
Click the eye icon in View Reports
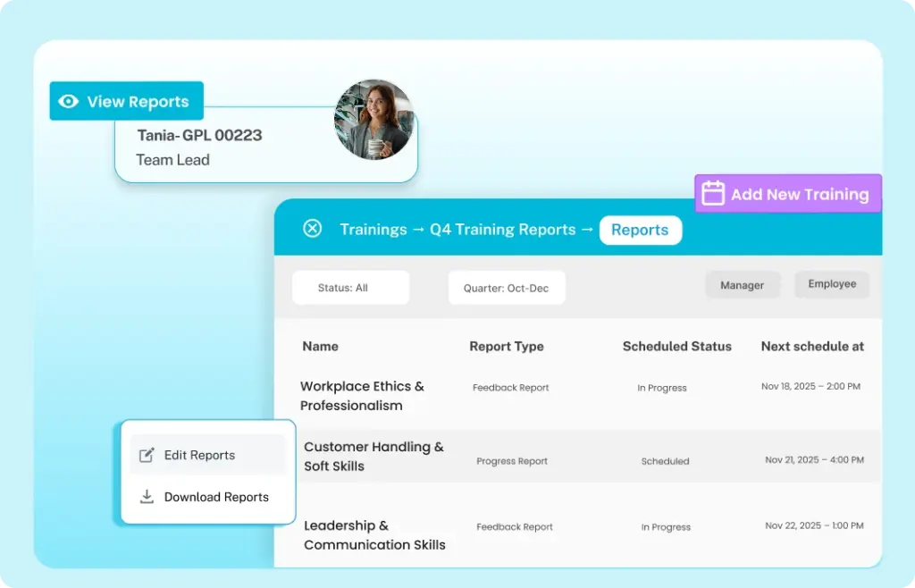68,102
